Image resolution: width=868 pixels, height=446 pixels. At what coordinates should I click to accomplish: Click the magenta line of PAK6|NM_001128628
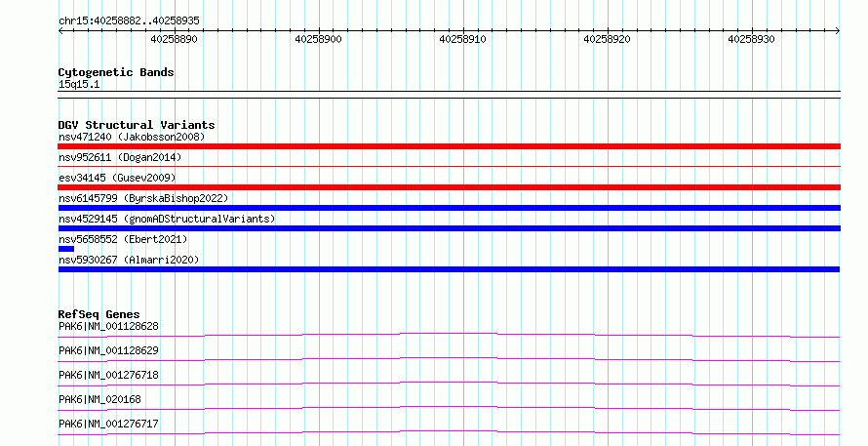[x=449, y=334]
